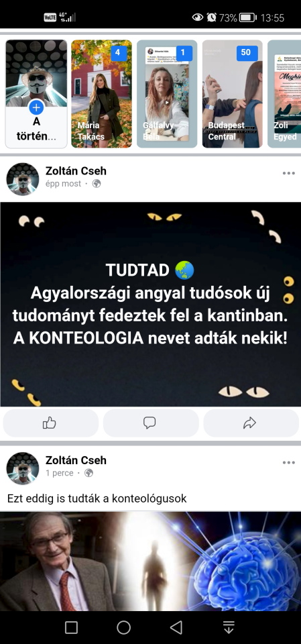Like the TUDTAD post with thumbs-up
The width and height of the screenshot is (301, 644).
pyautogui.click(x=50, y=423)
